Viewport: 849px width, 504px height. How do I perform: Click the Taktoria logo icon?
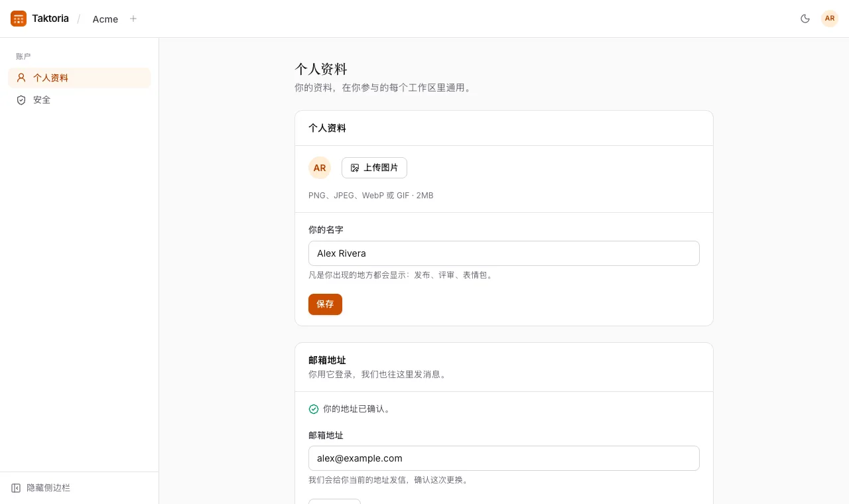point(19,19)
